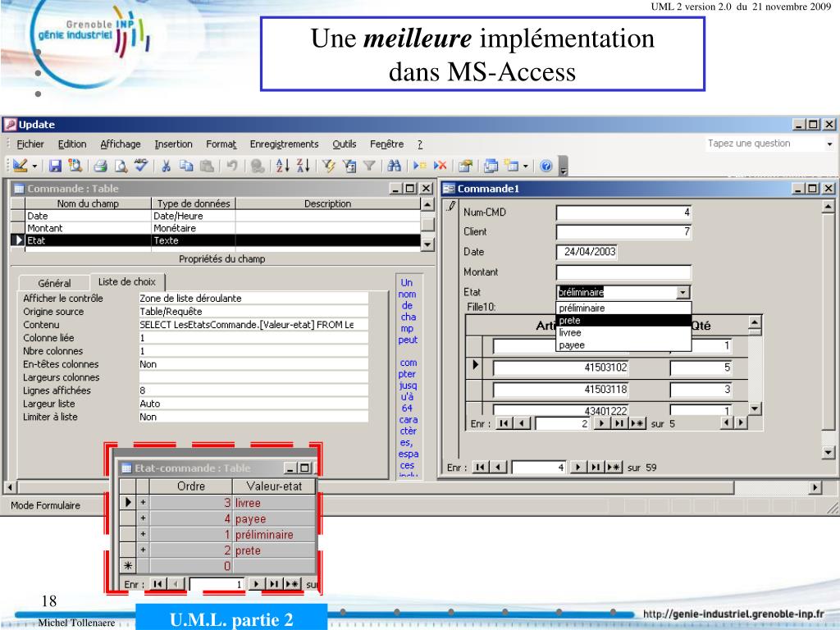The image size is (840, 630).
Task: Open the View mode dropdown arrow
Action: [34, 166]
